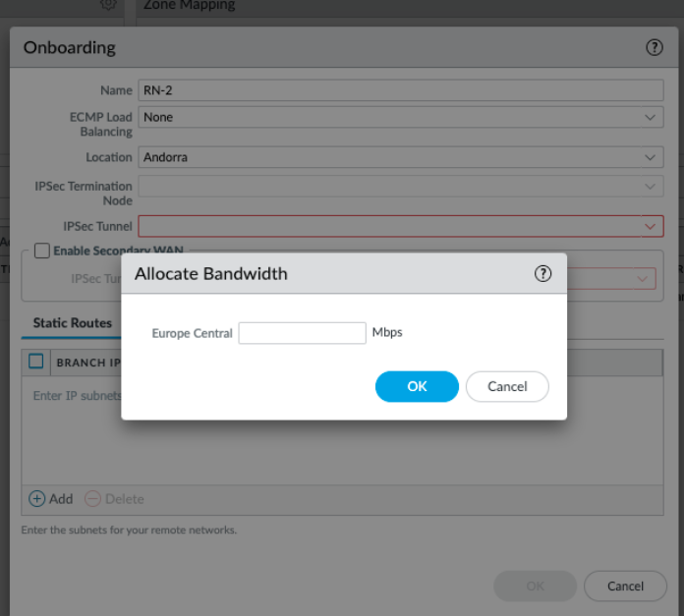Focus the Europe Central Mbps input field
Screen dimensions: 684x616
click(303, 333)
